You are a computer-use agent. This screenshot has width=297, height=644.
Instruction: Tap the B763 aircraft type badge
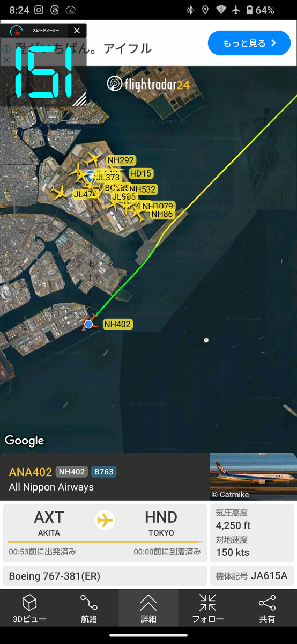[103, 472]
